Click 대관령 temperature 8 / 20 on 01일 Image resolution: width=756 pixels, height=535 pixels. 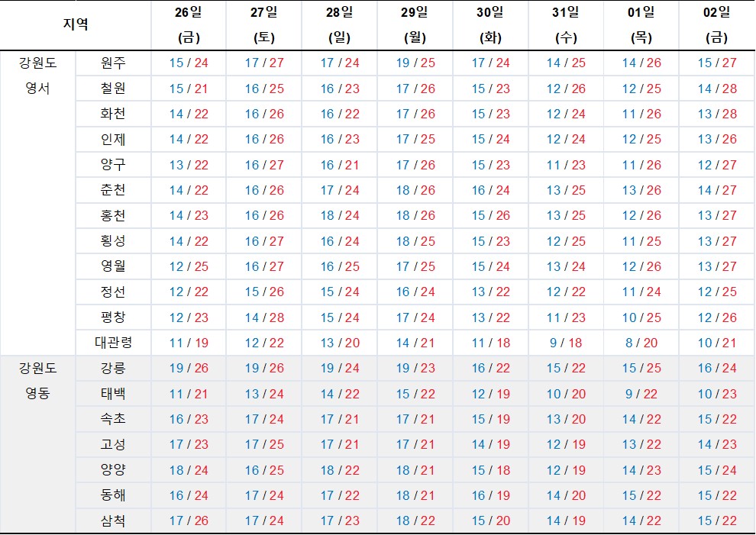(641, 343)
